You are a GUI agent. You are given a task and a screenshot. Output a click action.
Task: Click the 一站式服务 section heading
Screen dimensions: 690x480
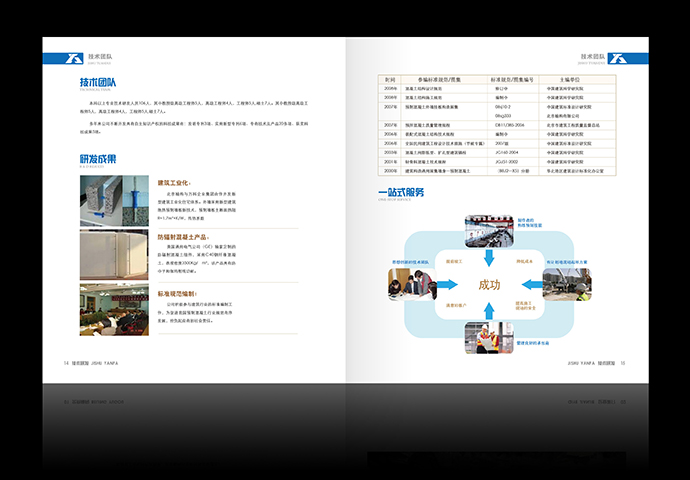[x=401, y=192]
